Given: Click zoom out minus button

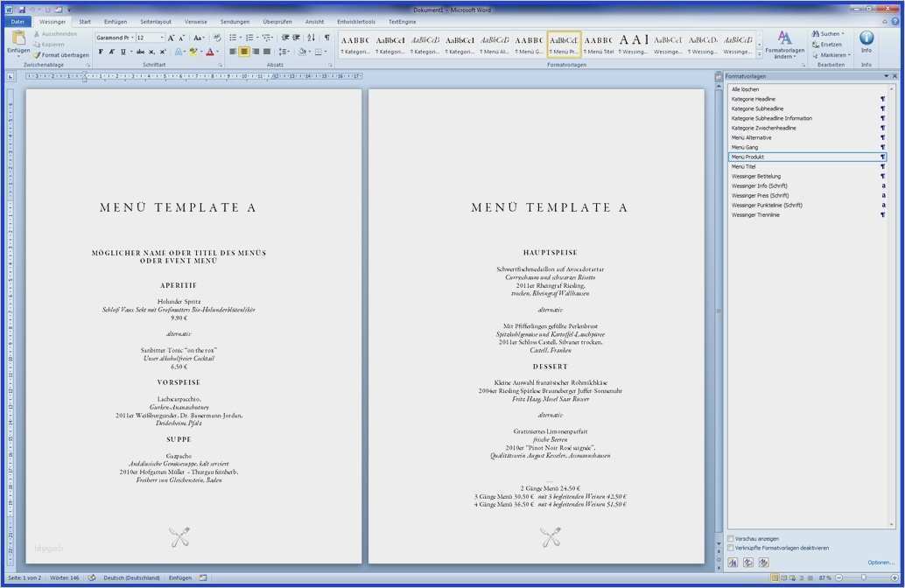Looking at the screenshot, I should tap(839, 578).
